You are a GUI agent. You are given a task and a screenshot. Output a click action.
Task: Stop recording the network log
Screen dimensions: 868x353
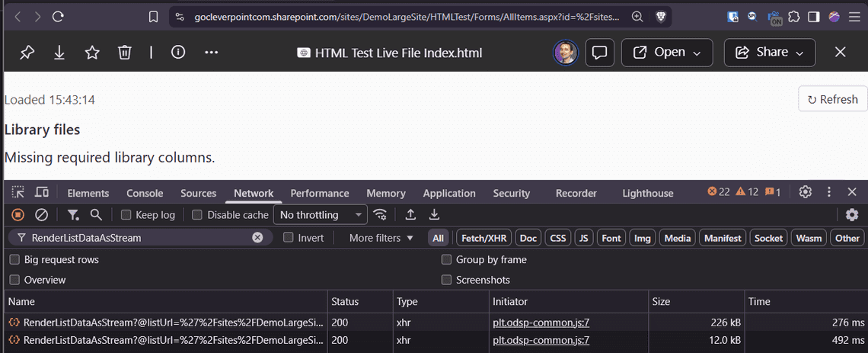18,215
